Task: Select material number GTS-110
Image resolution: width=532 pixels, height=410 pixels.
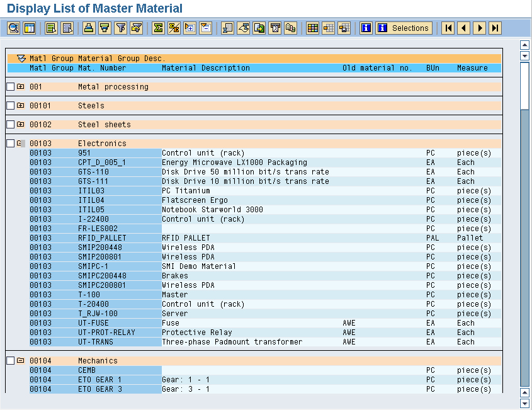Action: 93,172
